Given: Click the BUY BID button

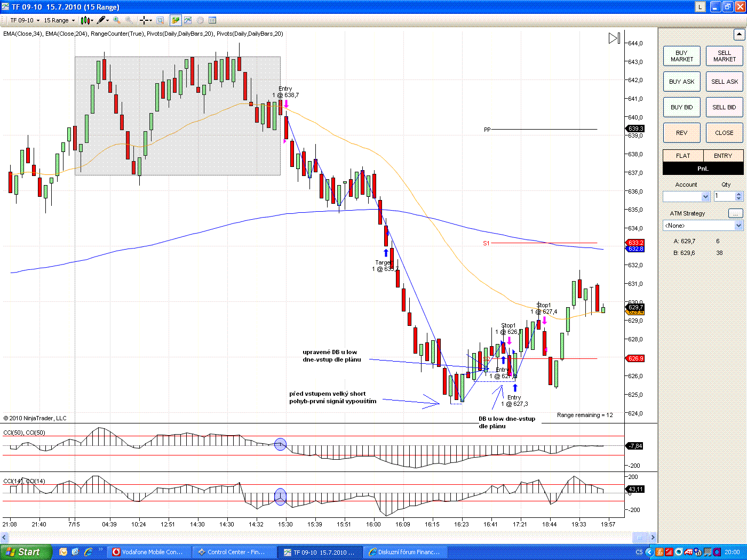Looking at the screenshot, I should pos(682,107).
